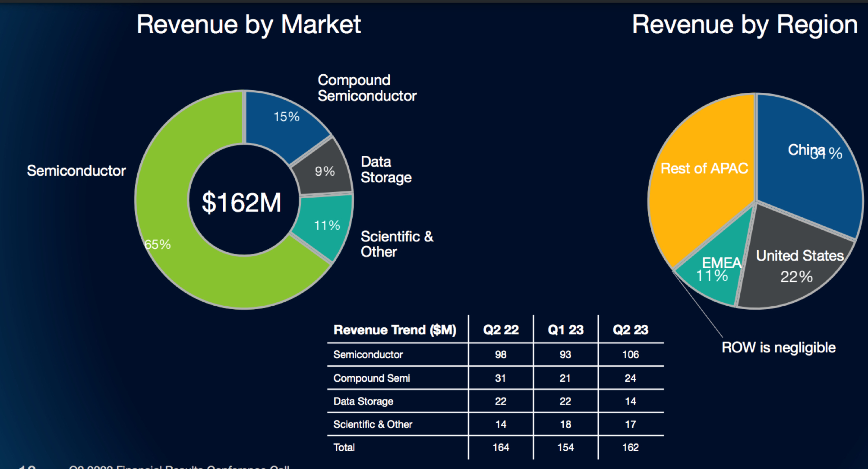The height and width of the screenshot is (469, 868).
Task: Click the "Data Storage" row label in the table
Action: tap(363, 402)
